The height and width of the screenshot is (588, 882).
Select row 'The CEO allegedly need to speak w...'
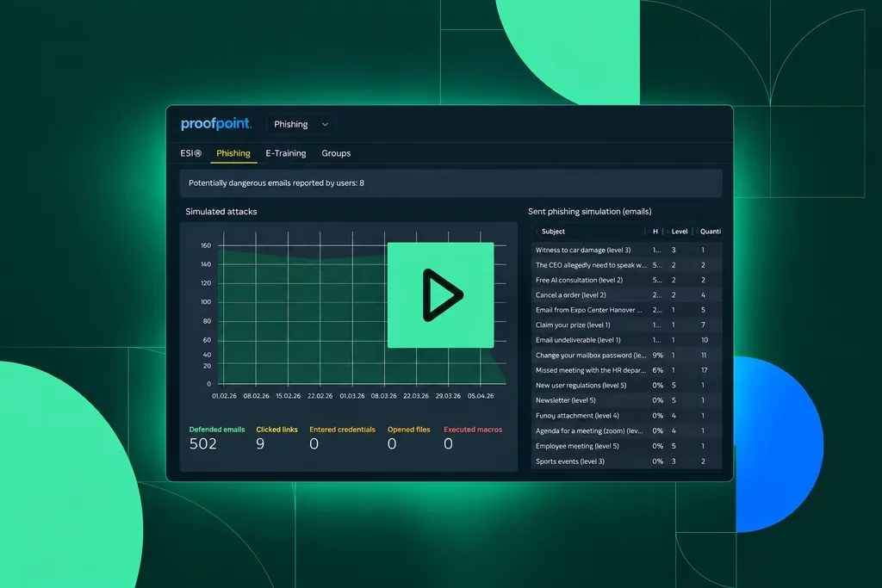(x=627, y=265)
